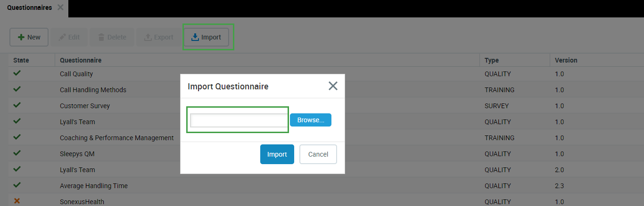
Task: Confirm with the blue Import button
Action: coord(277,154)
